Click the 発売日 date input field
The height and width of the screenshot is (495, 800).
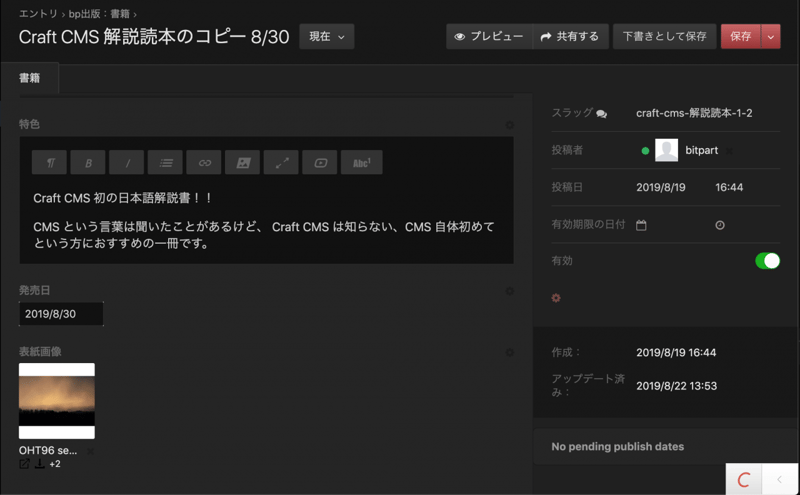[60, 314]
